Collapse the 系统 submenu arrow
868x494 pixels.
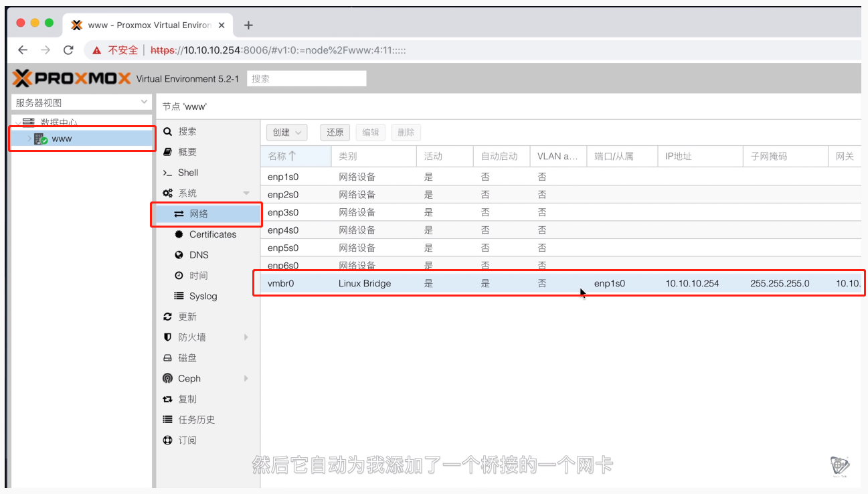(x=246, y=193)
